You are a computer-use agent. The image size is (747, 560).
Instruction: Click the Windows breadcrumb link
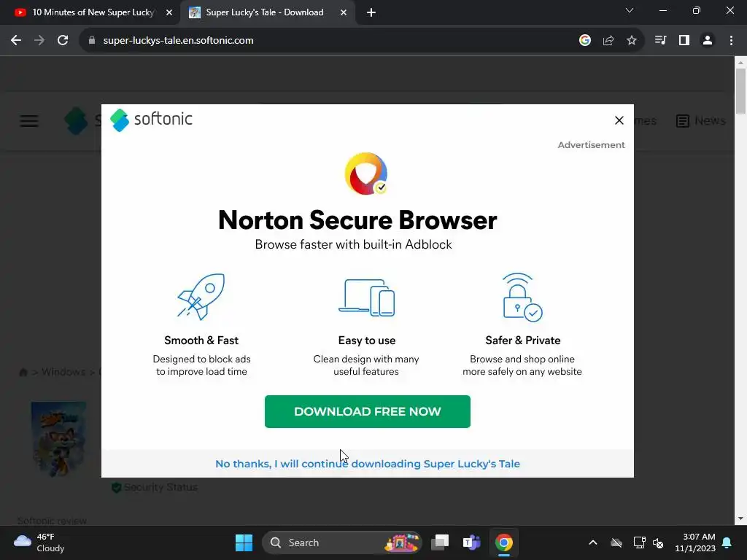(x=63, y=372)
